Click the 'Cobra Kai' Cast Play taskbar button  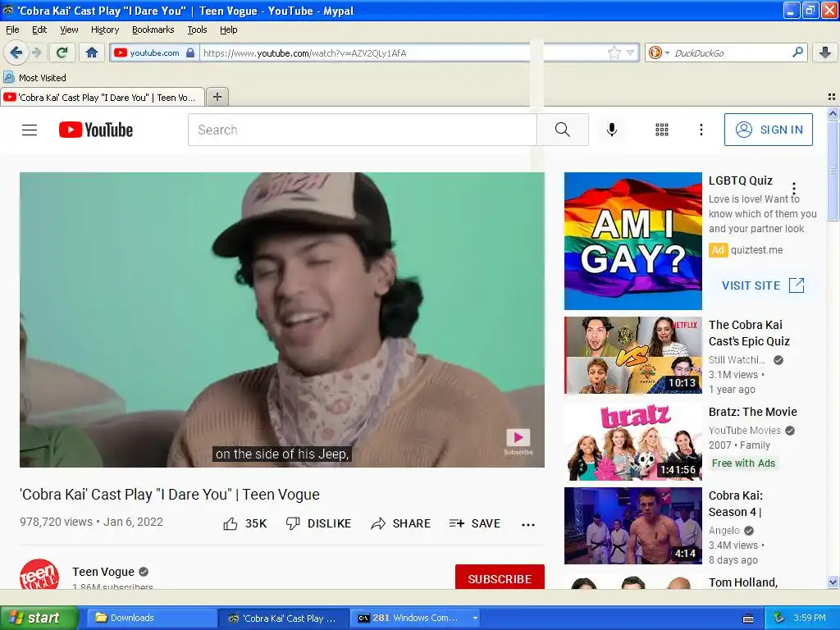[x=285, y=618]
